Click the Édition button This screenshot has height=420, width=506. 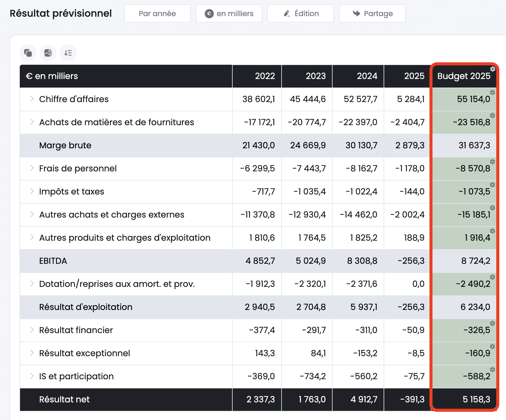tap(301, 13)
